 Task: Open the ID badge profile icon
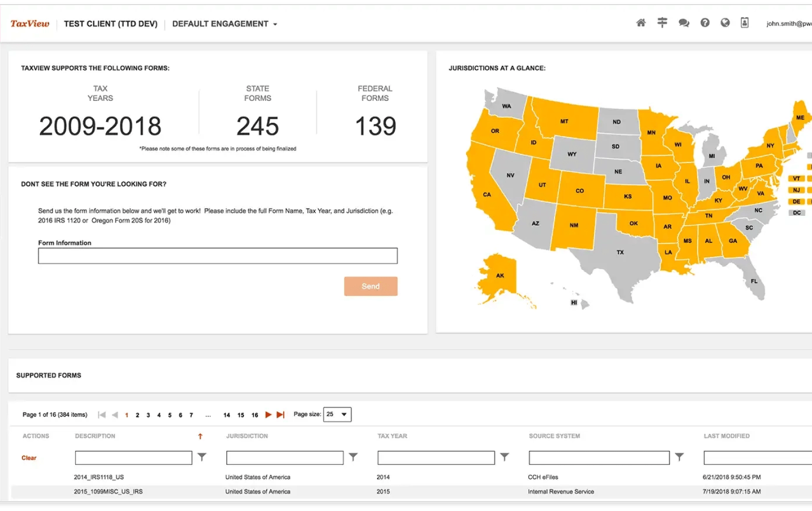[744, 23]
